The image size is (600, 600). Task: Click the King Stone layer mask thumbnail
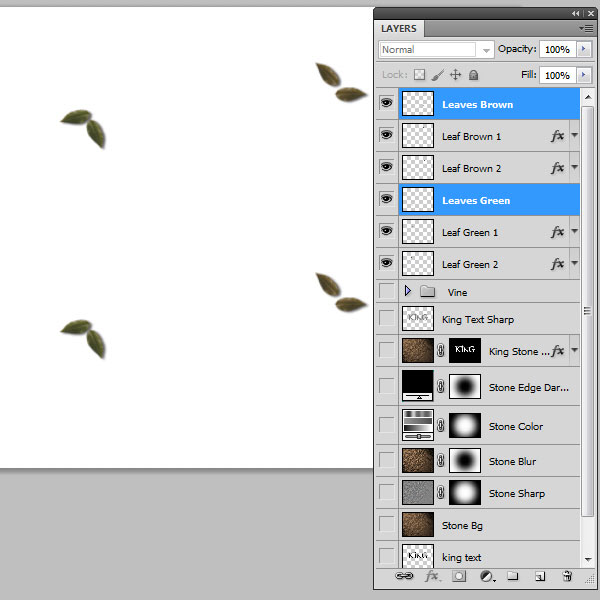coord(465,350)
